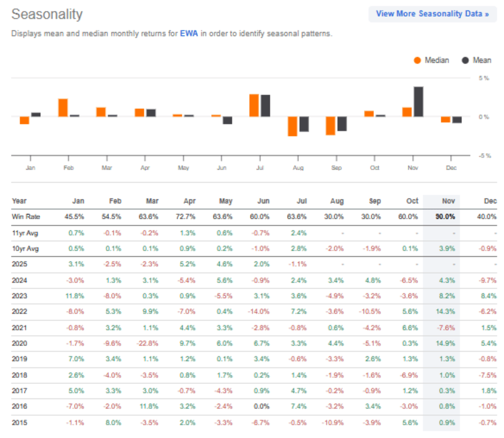Select the December median bar
504x438 pixels.
tap(444, 119)
